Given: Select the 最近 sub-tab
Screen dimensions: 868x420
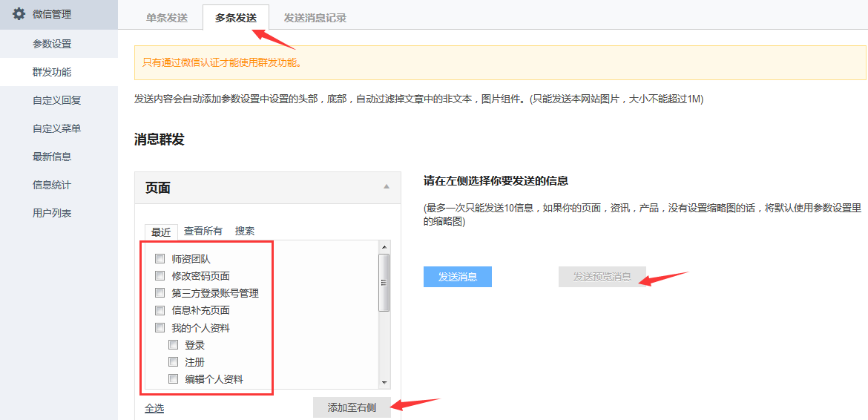Looking at the screenshot, I should pos(161,232).
